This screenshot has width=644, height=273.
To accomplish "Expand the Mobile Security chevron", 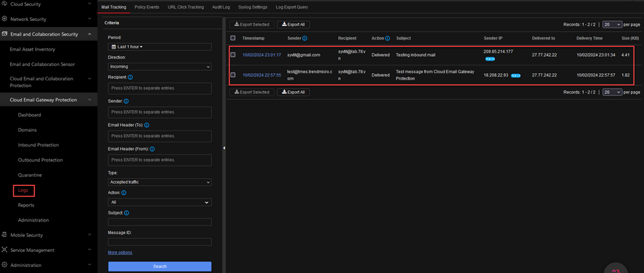I will click(90, 235).
